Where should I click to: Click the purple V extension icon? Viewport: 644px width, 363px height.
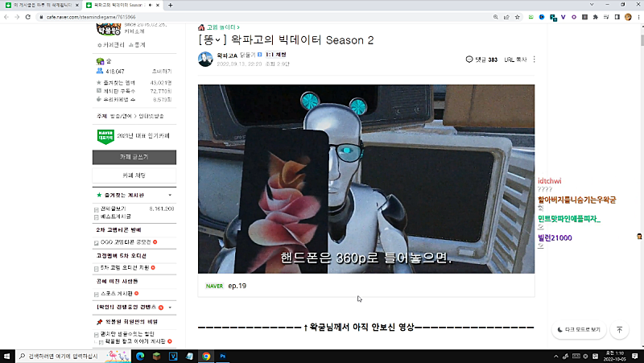pos(563,17)
